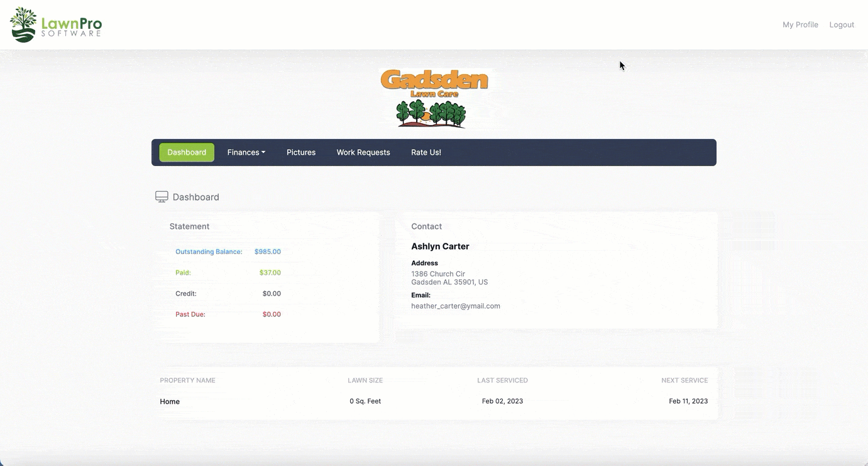Image resolution: width=868 pixels, height=466 pixels.
Task: Click the name Ashlyn Carter
Action: tap(440, 247)
